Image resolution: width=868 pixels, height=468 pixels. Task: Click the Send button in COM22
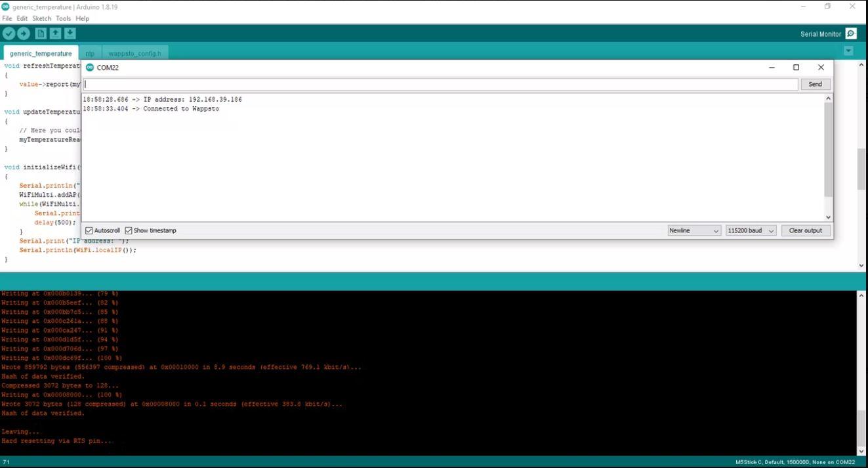click(816, 84)
